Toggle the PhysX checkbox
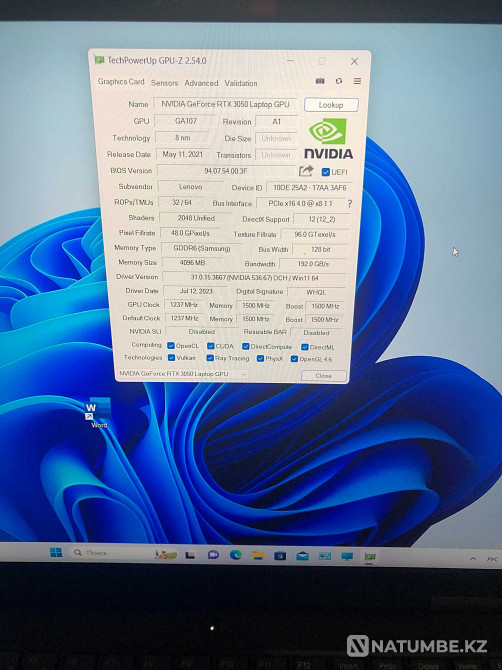The image size is (502, 670). (x=260, y=359)
